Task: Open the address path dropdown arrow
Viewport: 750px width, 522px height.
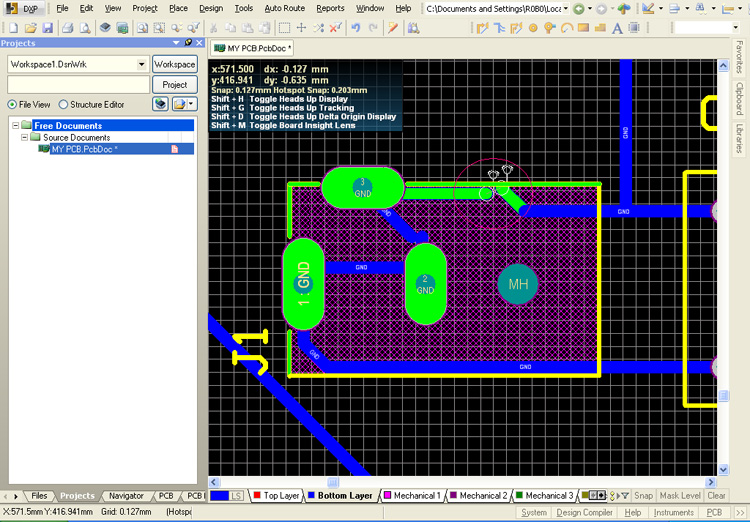Action: (566, 8)
